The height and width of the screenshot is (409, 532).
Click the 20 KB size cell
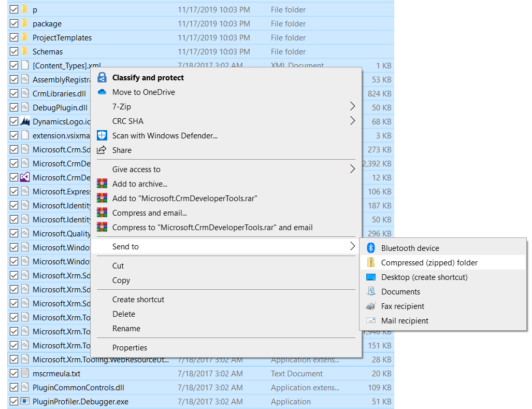point(381,373)
